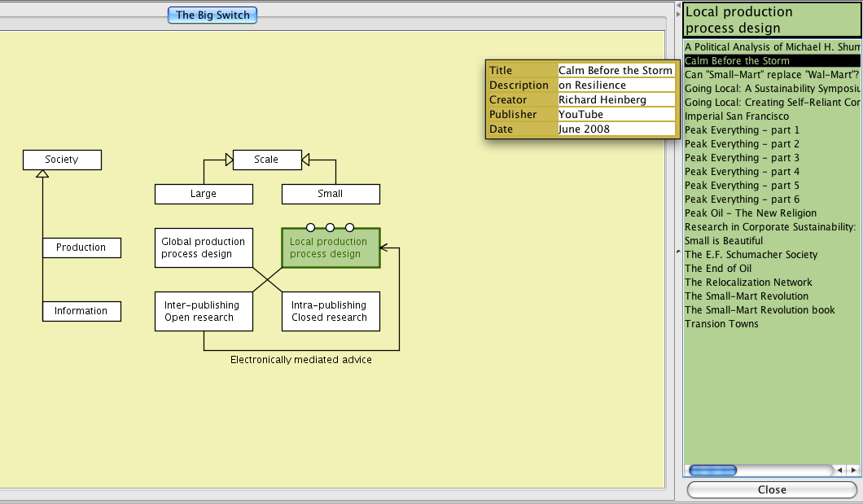The height and width of the screenshot is (504, 863).
Task: Select the Inter-publishing Open research node
Action: 204,311
